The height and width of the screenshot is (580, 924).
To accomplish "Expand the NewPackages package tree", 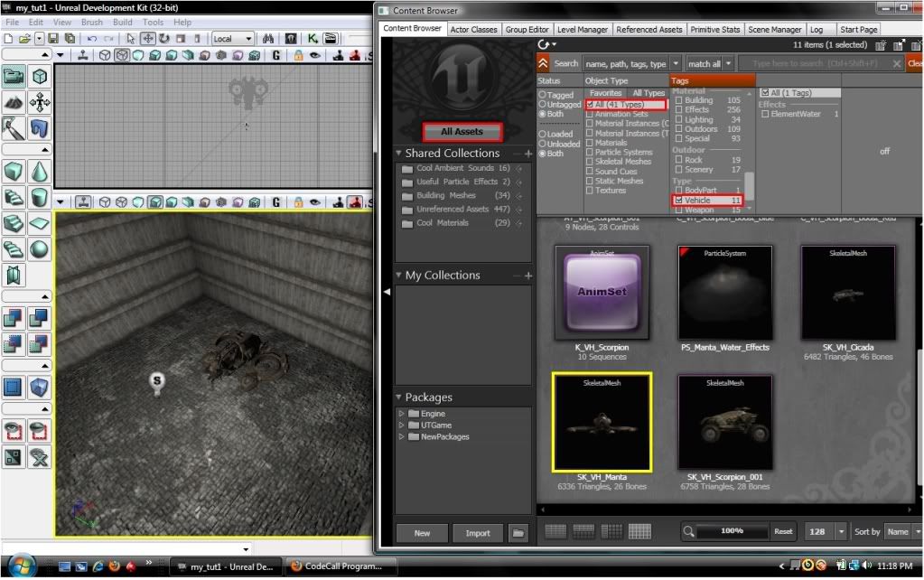I will pos(402,436).
